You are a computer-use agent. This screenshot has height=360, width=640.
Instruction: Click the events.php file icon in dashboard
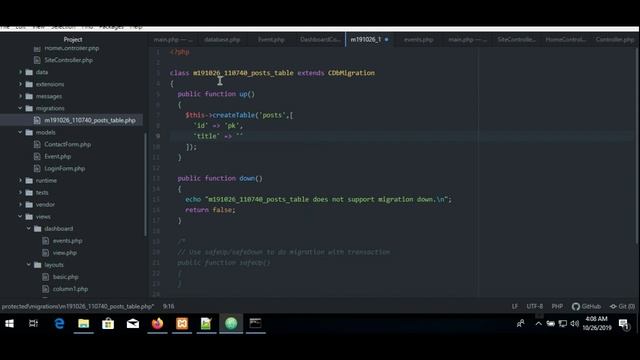point(46,240)
